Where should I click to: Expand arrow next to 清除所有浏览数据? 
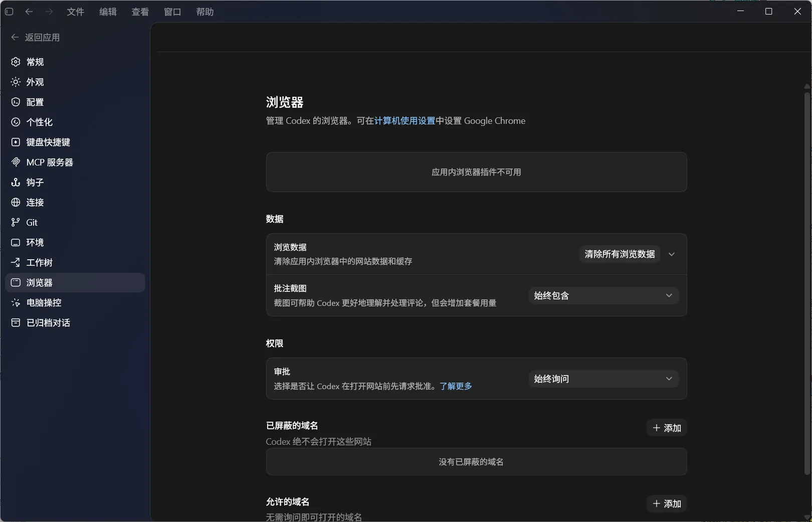pyautogui.click(x=672, y=254)
